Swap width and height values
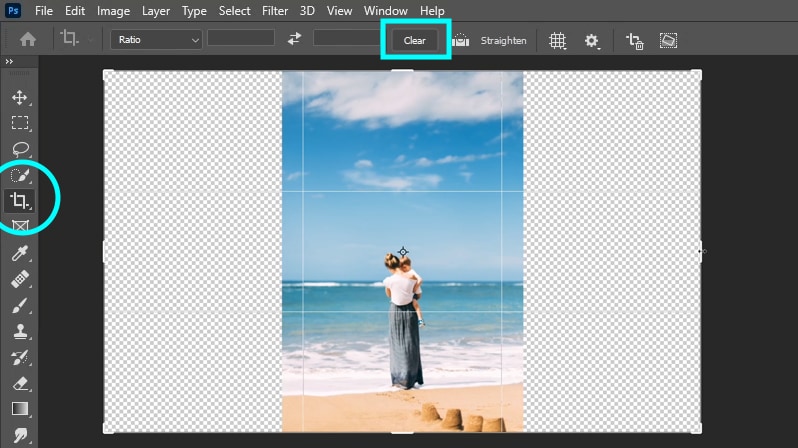This screenshot has height=448, width=798. click(x=294, y=39)
